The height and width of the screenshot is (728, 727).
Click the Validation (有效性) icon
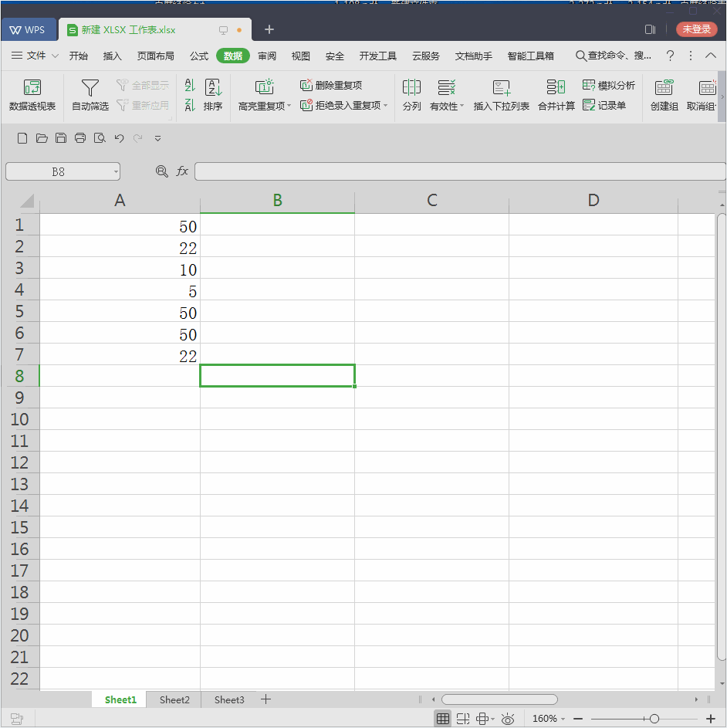click(x=446, y=87)
